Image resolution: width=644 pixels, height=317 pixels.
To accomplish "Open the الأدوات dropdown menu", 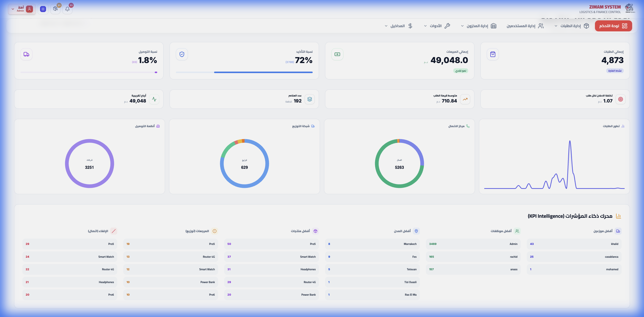I will 436,26.
